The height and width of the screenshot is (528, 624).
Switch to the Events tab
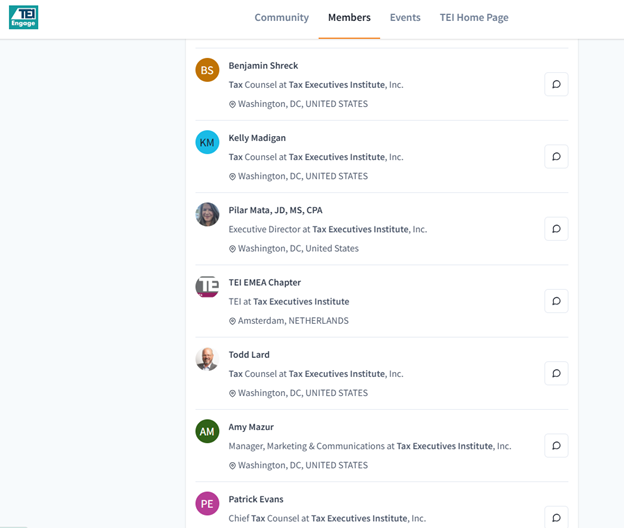coord(405,18)
